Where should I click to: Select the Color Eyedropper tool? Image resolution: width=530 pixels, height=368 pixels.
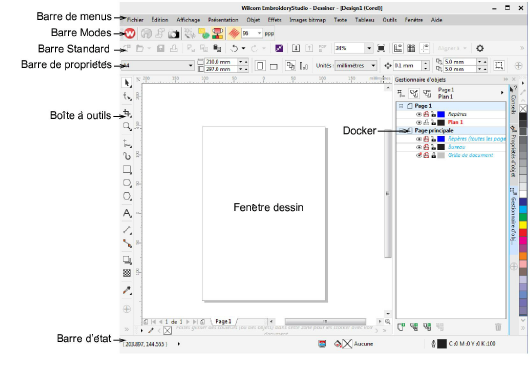point(127,290)
